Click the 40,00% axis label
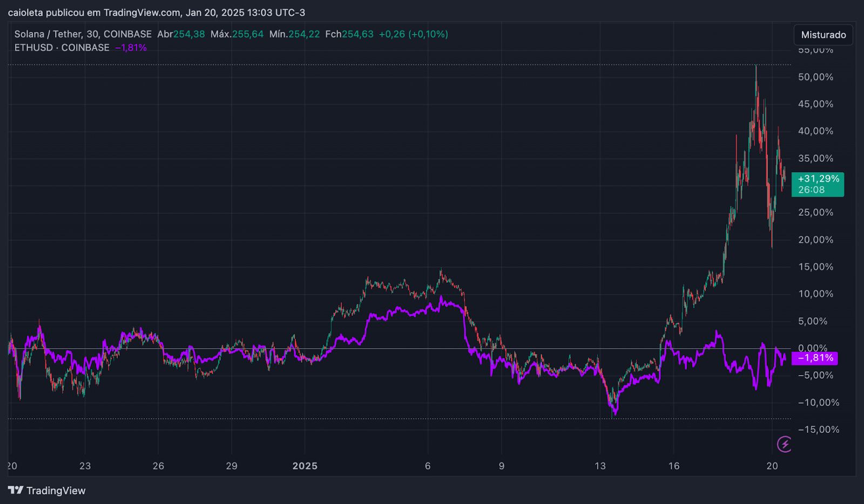The width and height of the screenshot is (864, 504). click(815, 131)
